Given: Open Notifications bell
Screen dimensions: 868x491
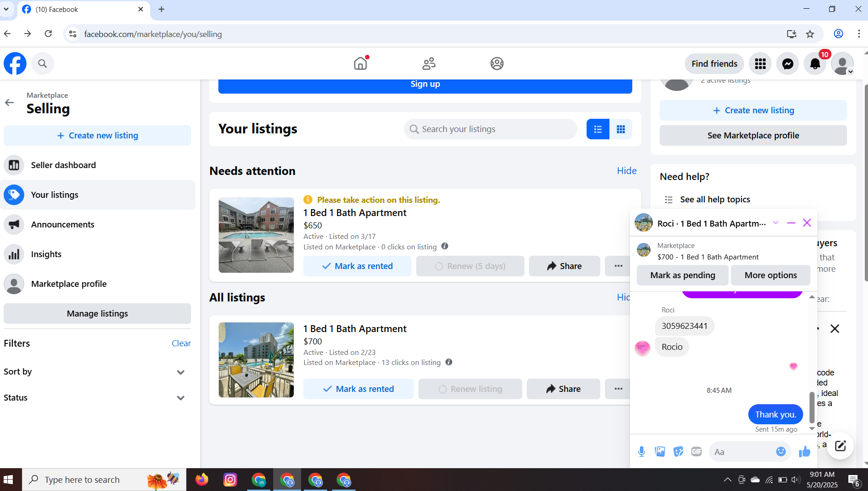Looking at the screenshot, I should pos(815,63).
